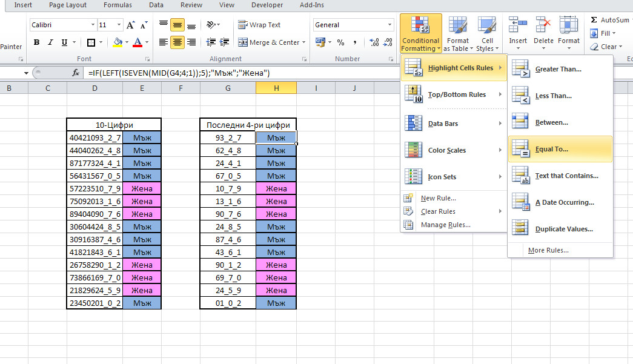Viewport: 633px width, 364px height.
Task: Click Merge & Center button
Action: click(x=269, y=42)
